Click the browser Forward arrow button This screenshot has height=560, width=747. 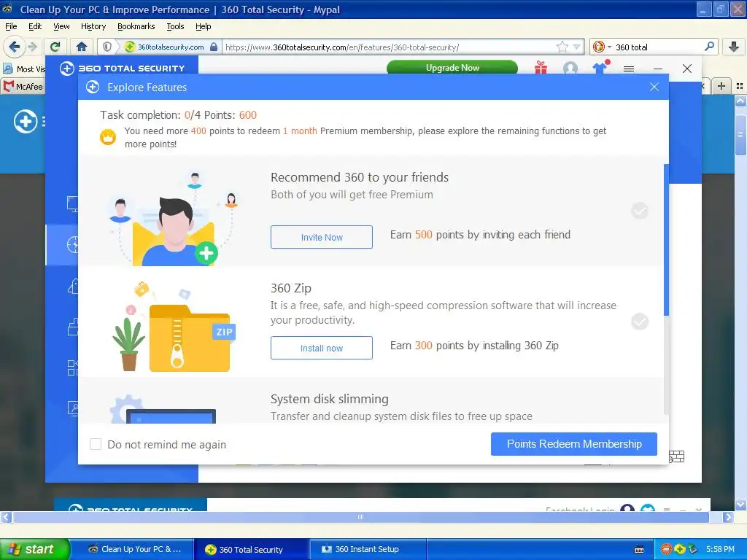tap(33, 47)
